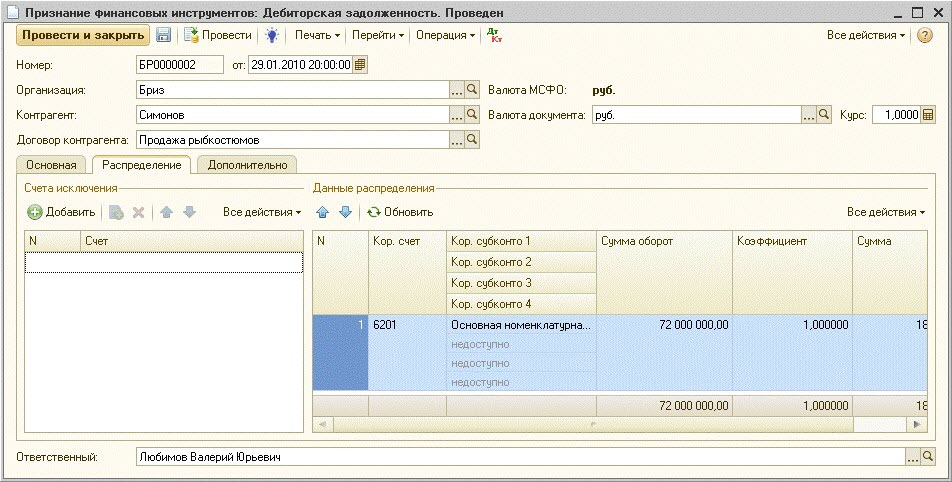Move distribution row down with blue arrow
Image resolution: width=952 pixels, height=482 pixels.
click(345, 212)
